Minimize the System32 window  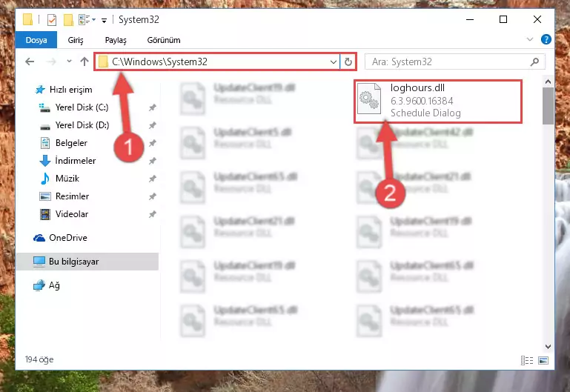[470, 19]
